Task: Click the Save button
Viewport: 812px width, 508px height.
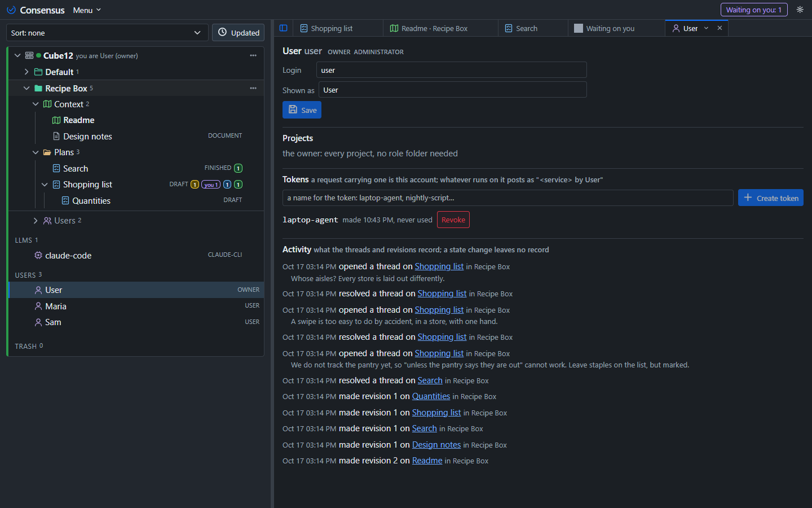Action: tap(302, 110)
